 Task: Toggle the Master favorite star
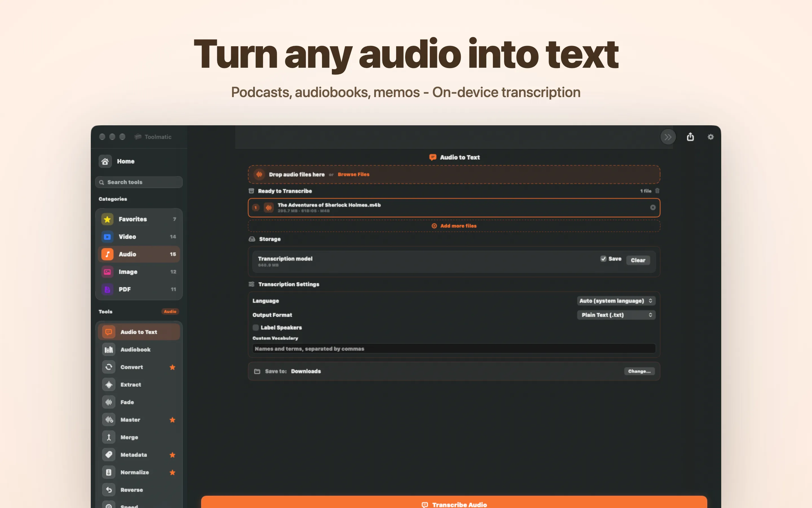[x=173, y=420]
